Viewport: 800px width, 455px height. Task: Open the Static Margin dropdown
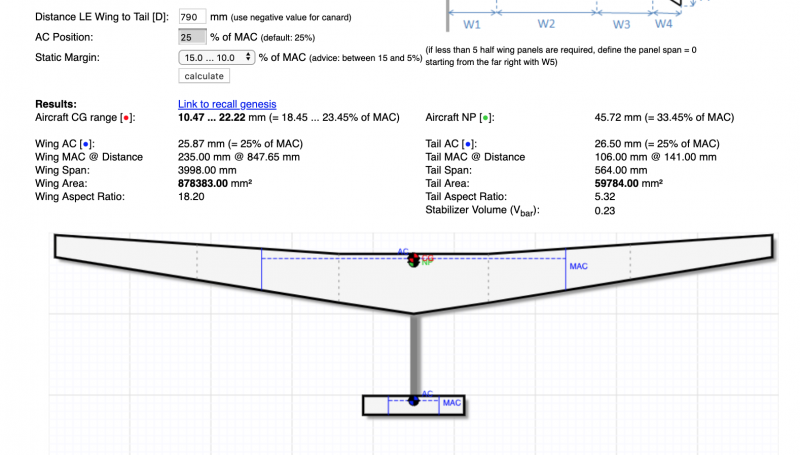[215, 57]
